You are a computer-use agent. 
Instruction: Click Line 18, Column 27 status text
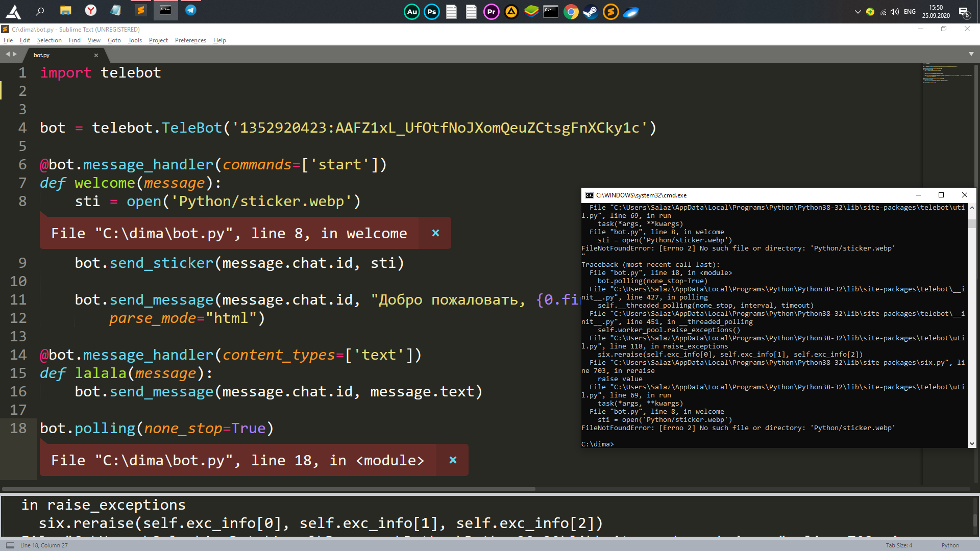44,545
